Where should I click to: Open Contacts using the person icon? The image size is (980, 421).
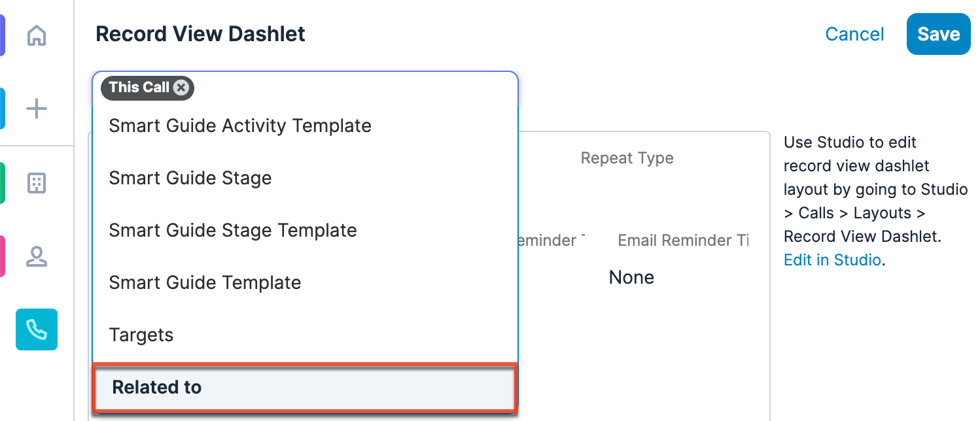click(37, 256)
